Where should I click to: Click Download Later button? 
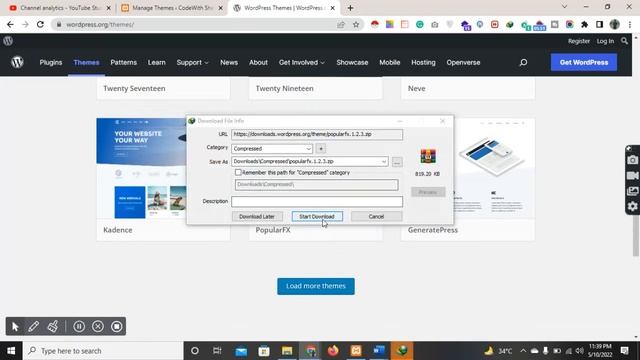tap(257, 216)
